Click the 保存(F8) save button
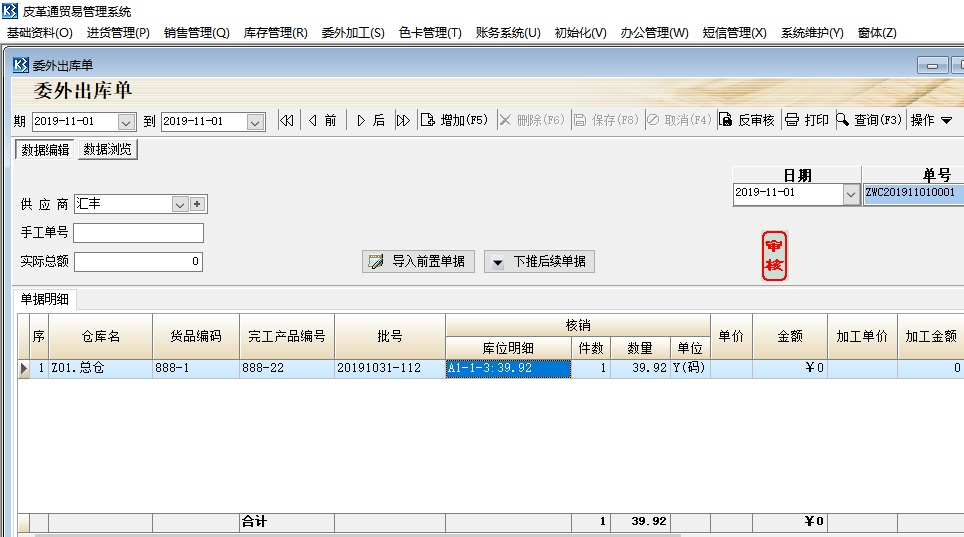Viewport: 964px width, 537px height. point(606,120)
